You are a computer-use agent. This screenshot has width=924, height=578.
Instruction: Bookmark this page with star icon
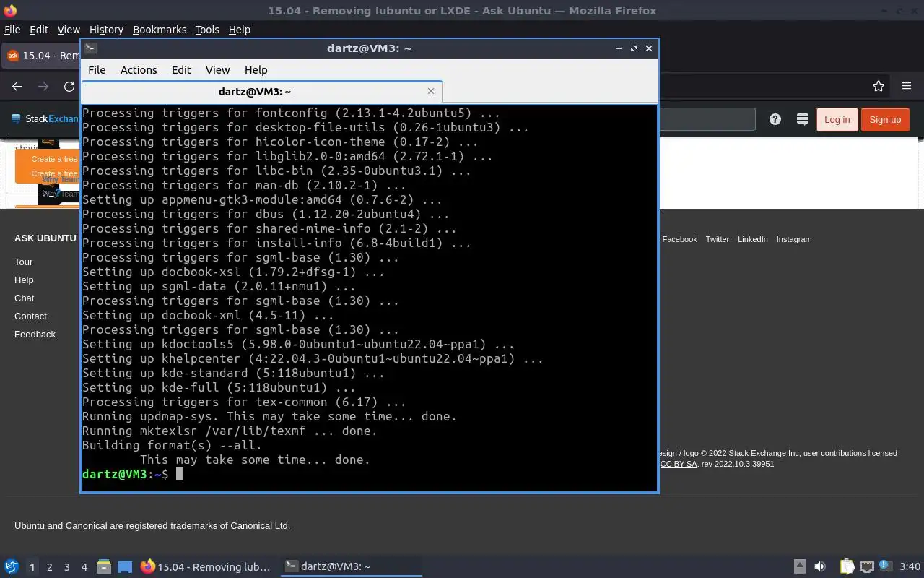click(x=879, y=86)
